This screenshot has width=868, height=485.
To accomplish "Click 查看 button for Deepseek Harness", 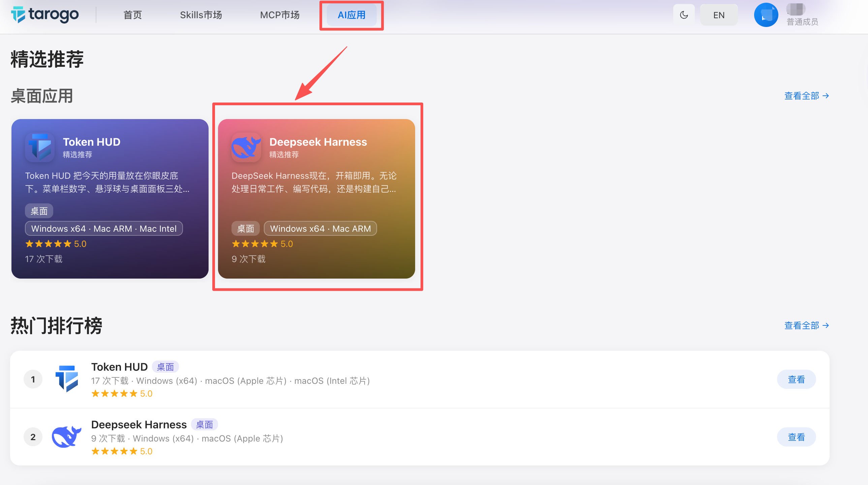I will tap(796, 437).
